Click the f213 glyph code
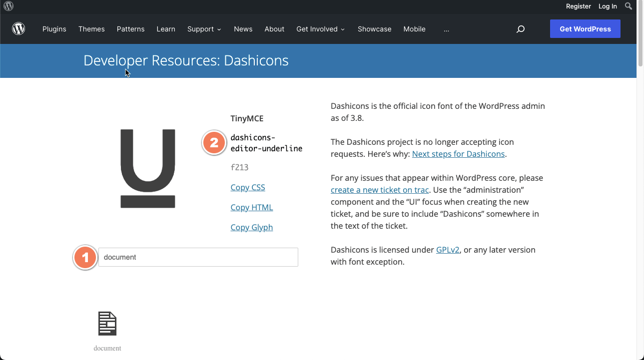The image size is (644, 360). [239, 167]
